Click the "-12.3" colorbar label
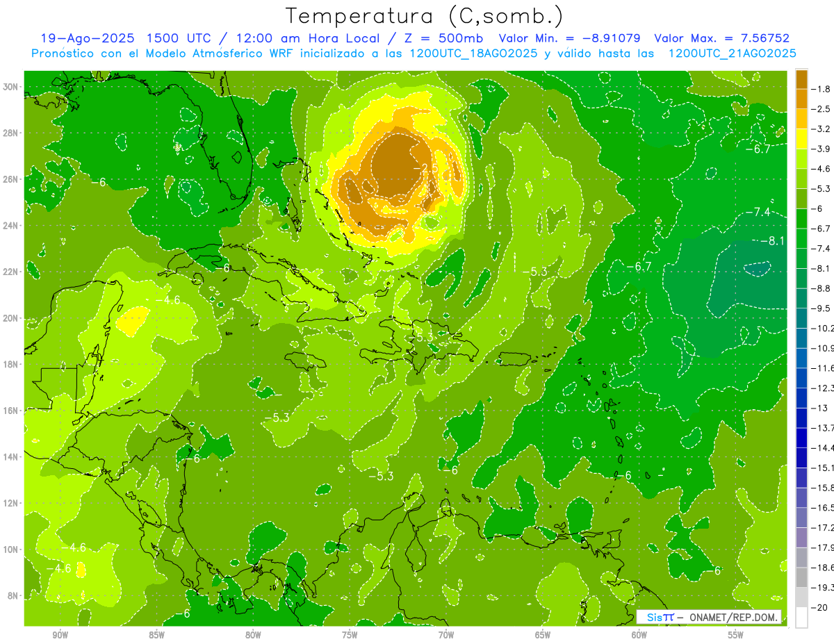The width and height of the screenshot is (834, 644). click(x=824, y=388)
